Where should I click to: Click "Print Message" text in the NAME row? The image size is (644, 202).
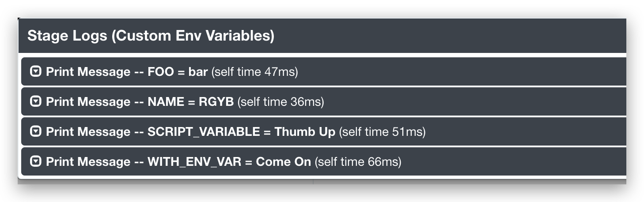point(88,102)
